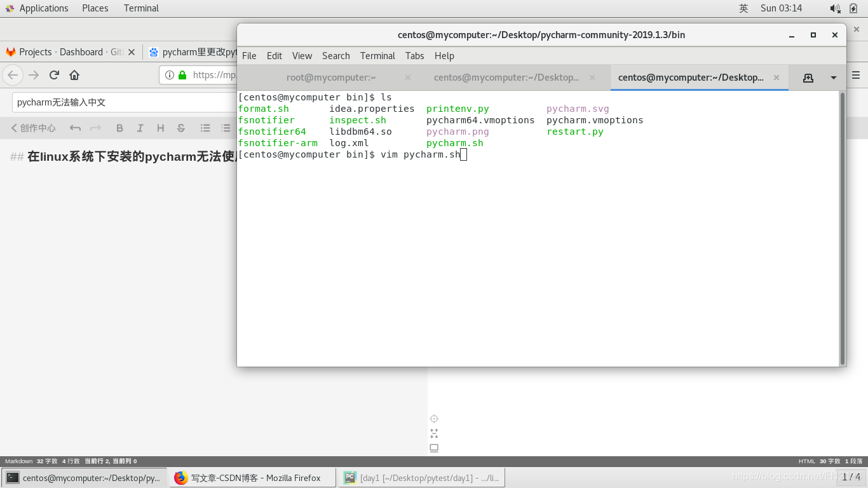Toggle italic in the CSDN editor
The width and height of the screenshot is (868, 488).
coord(140,128)
